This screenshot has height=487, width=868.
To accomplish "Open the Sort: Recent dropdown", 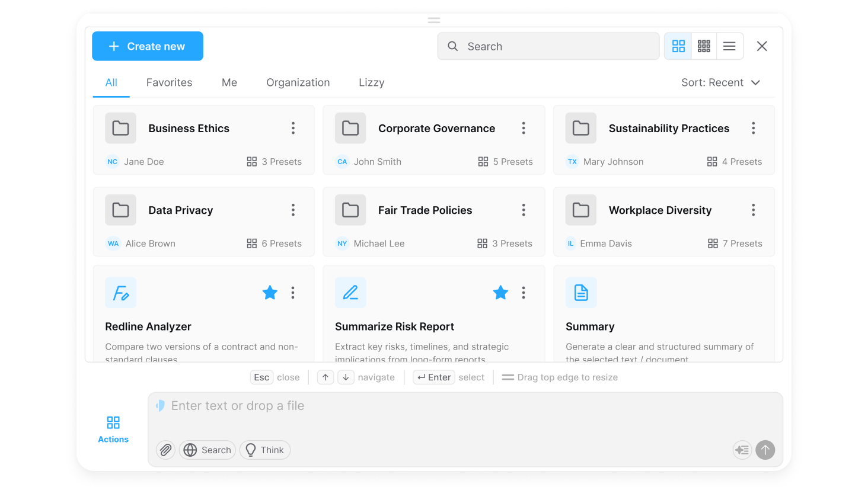I will [720, 82].
